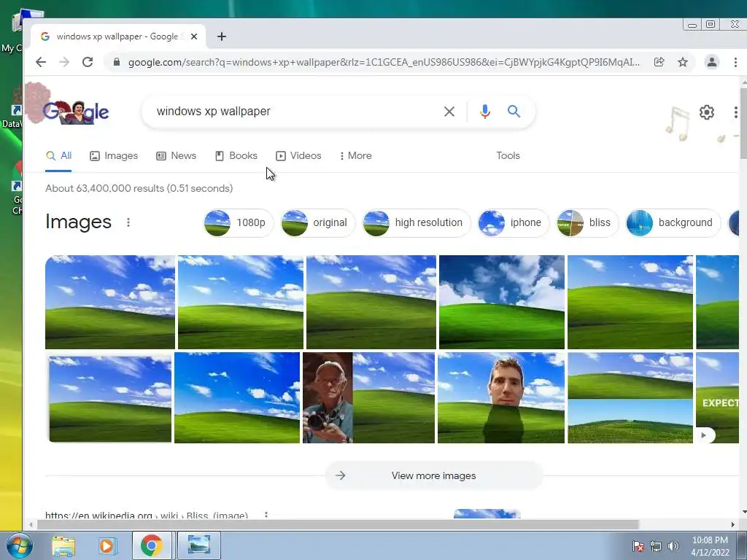This screenshot has width=747, height=560.
Task: Click the horizontal scrollbar right arrow
Action: (x=732, y=525)
